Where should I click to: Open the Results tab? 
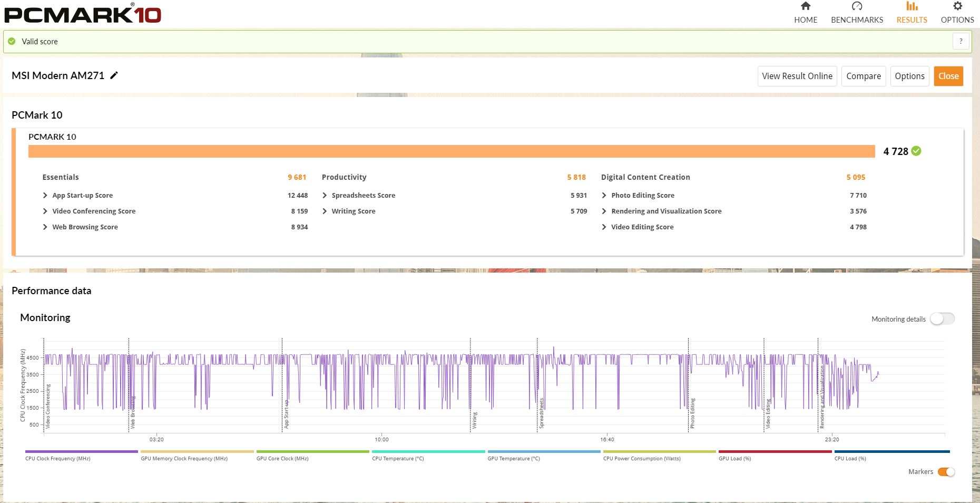click(x=912, y=13)
